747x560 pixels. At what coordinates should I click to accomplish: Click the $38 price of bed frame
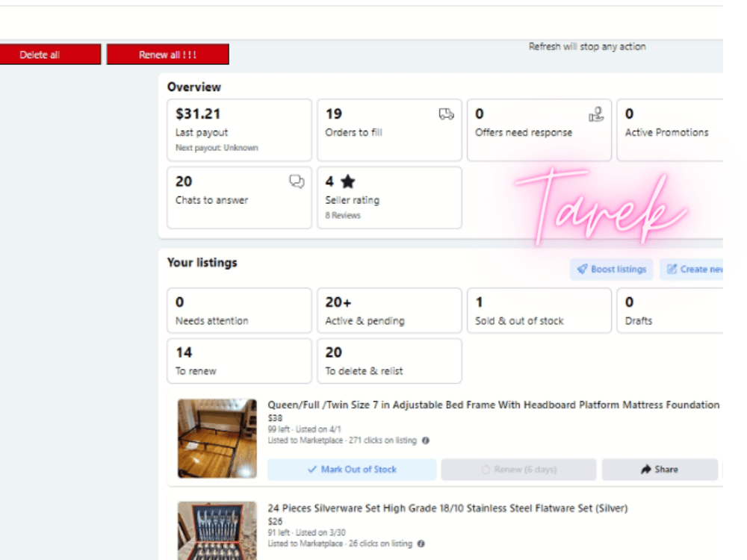click(275, 418)
